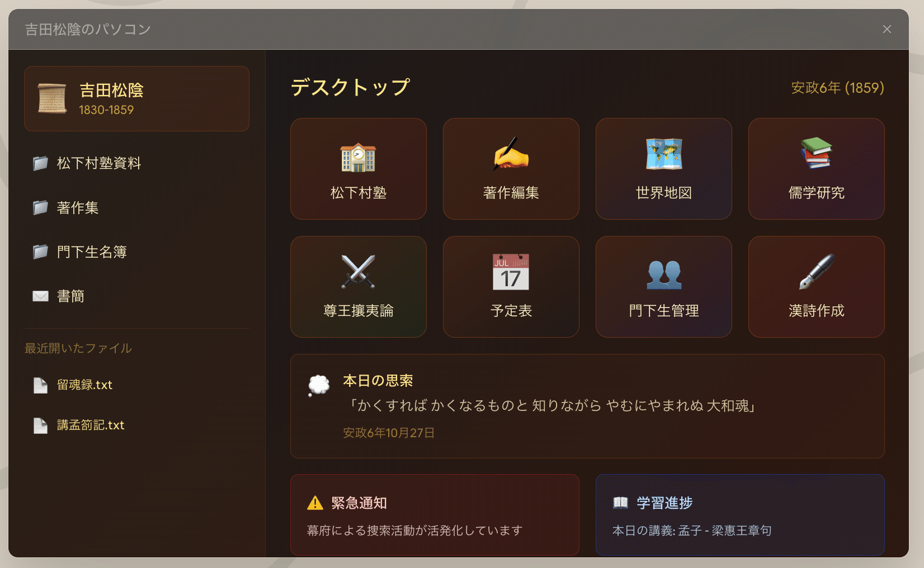This screenshot has width=924, height=568.
Task: Click the 本日の思索 thought card
Action: [587, 406]
